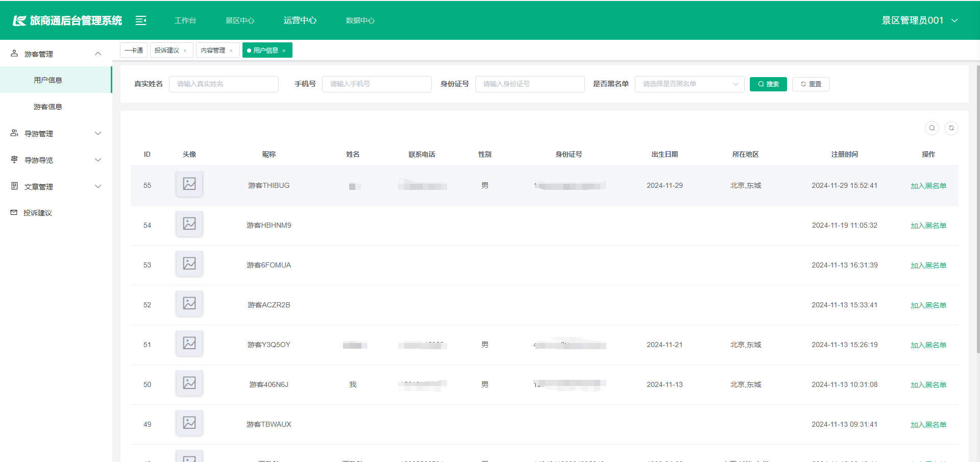Click nickname 游客HBHNM9
980x462 pixels.
[269, 225]
